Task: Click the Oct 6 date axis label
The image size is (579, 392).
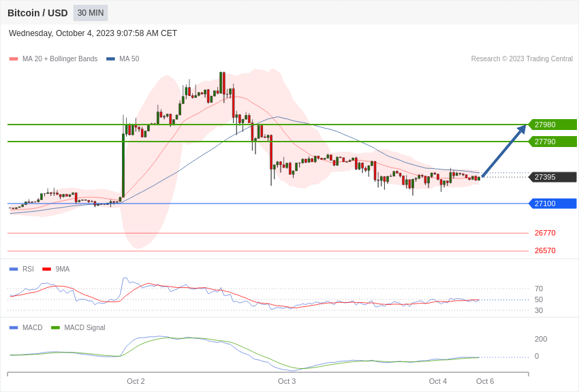Action: (x=485, y=381)
